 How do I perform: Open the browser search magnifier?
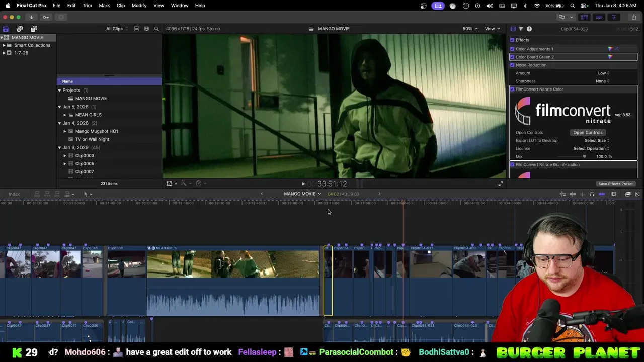tap(156, 29)
